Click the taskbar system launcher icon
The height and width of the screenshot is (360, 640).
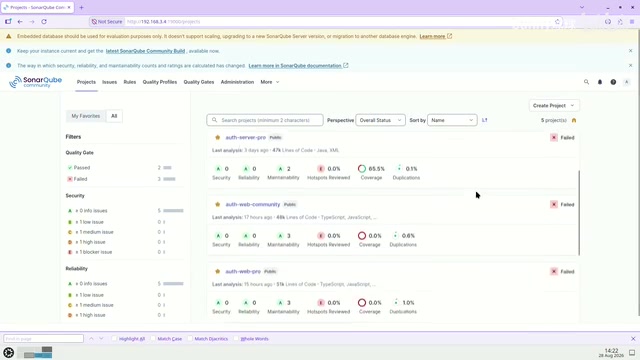(9, 352)
